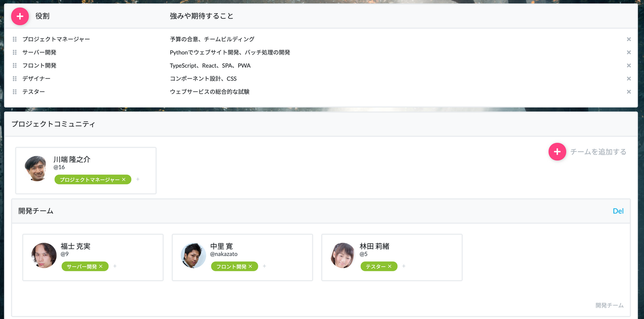Click the プロジェクトマネージャー role name in table

(56, 39)
